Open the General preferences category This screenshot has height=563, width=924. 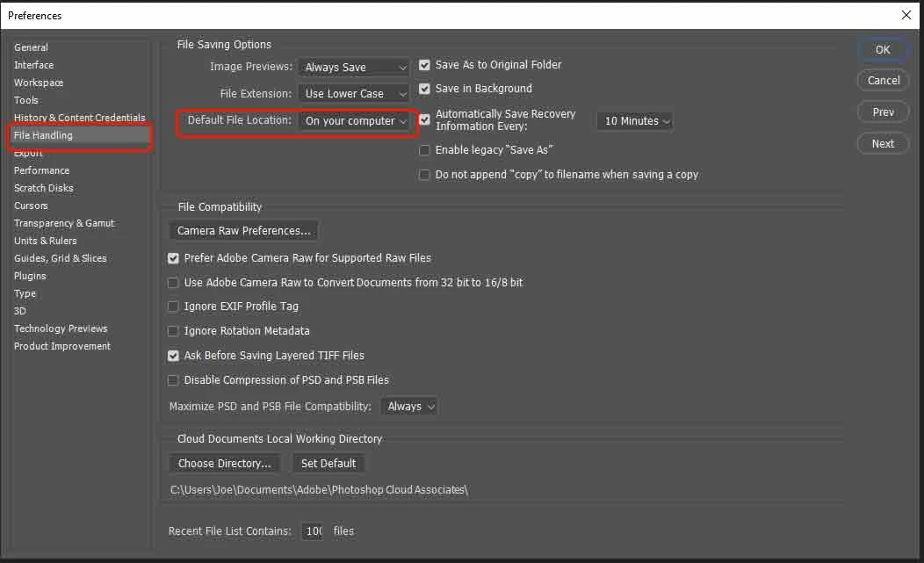click(x=32, y=47)
